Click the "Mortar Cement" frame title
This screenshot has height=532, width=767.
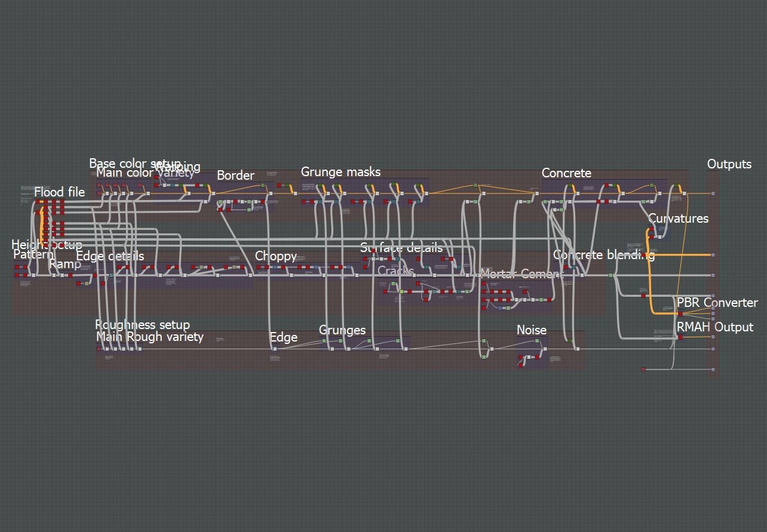tap(522, 274)
